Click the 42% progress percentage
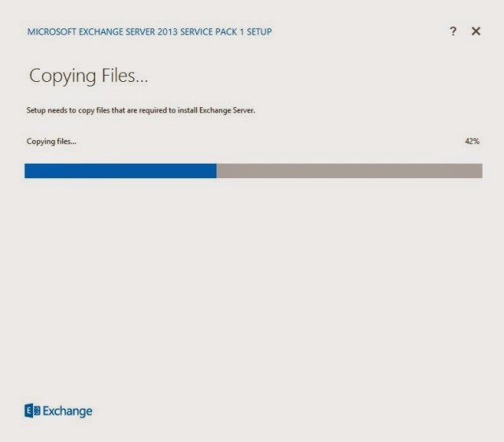504x442 pixels. coord(472,141)
